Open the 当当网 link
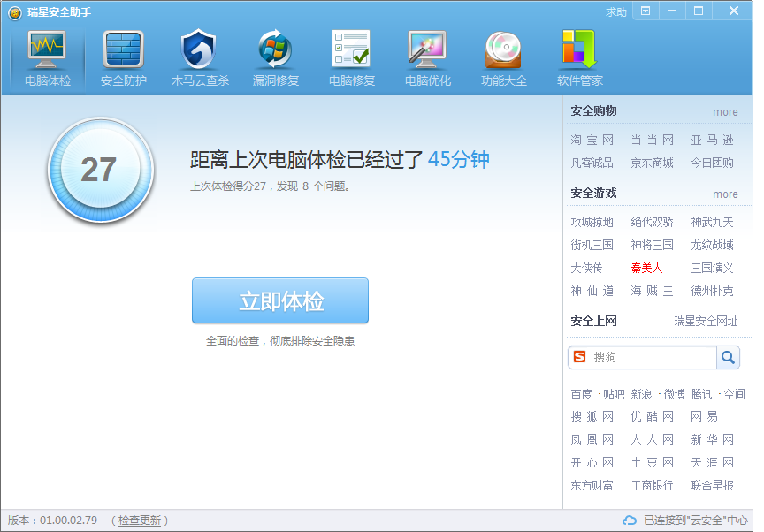The height and width of the screenshot is (532, 764). [652, 141]
